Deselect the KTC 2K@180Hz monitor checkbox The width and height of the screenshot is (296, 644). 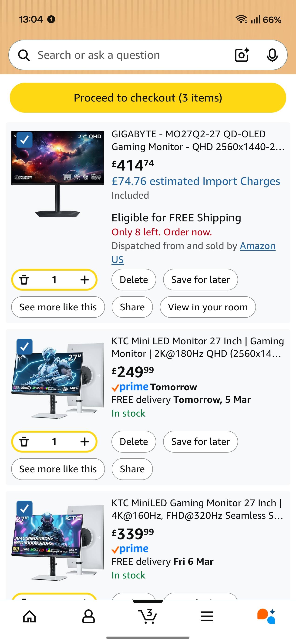pos(24,346)
